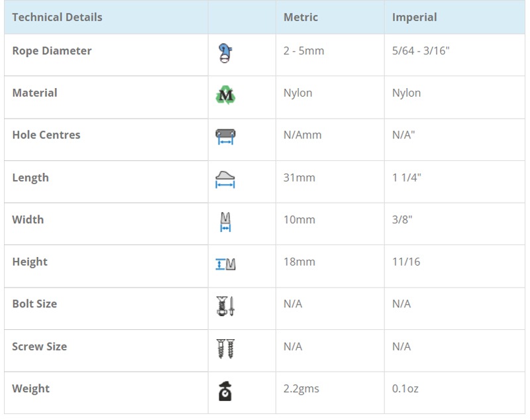Click the Screw Size icon
The width and height of the screenshot is (530, 420).
[225, 348]
